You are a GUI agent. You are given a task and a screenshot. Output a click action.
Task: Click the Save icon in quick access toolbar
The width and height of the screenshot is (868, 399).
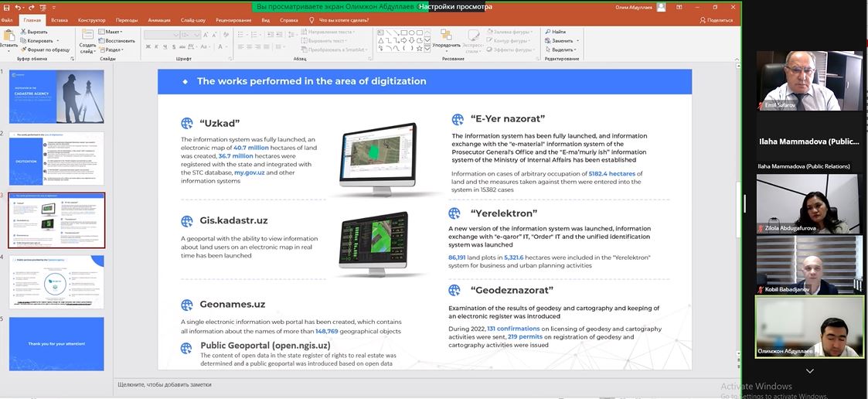point(6,7)
